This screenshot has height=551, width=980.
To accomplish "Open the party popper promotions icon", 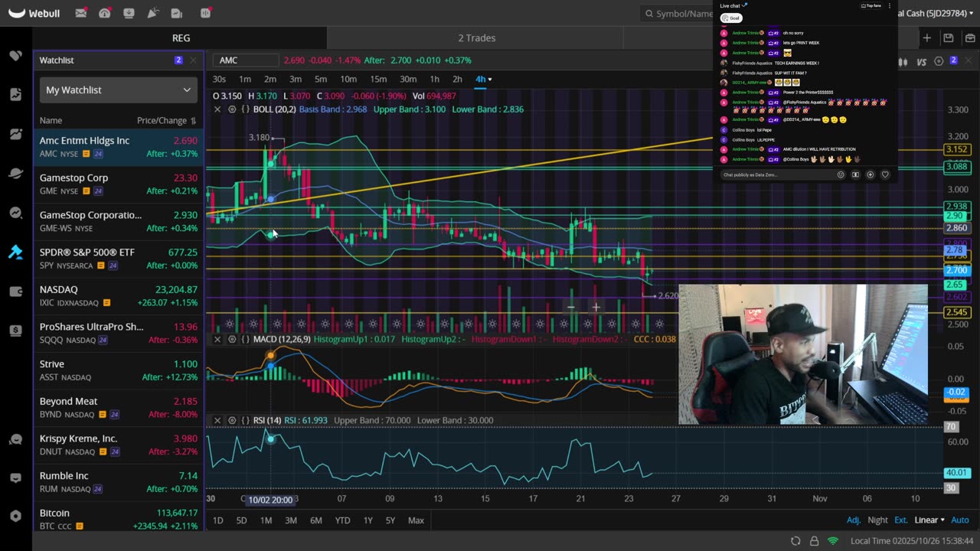I will coord(153,13).
